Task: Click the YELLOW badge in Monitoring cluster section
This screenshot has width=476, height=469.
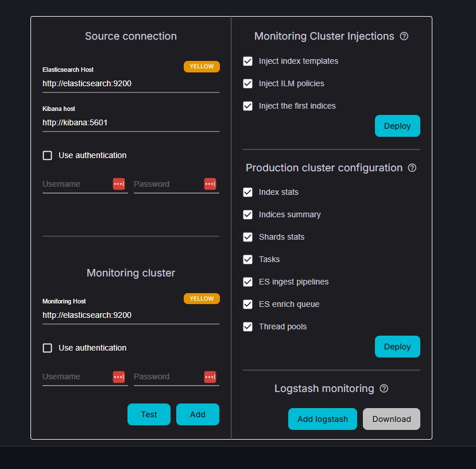Action: tap(202, 298)
